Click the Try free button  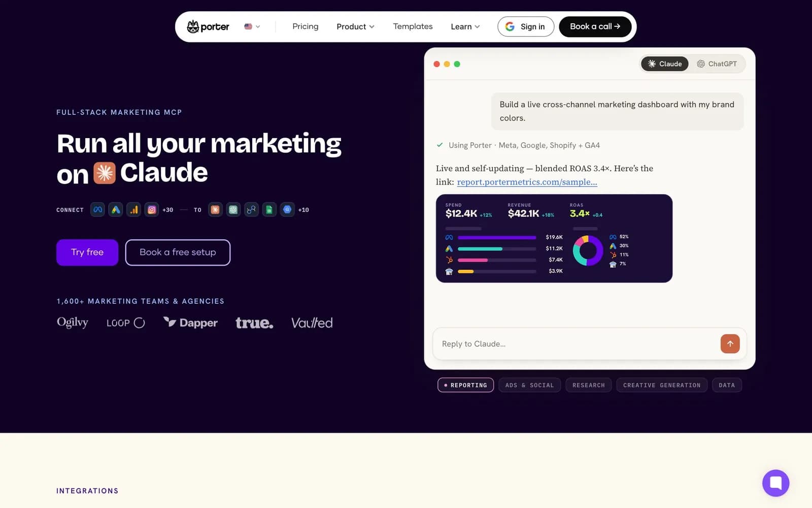pos(87,252)
